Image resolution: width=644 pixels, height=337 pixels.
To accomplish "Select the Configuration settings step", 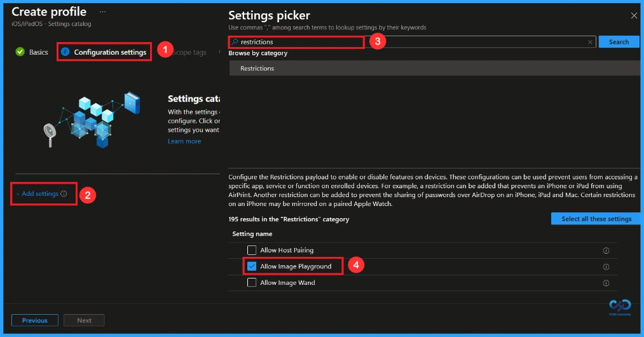I will point(104,52).
